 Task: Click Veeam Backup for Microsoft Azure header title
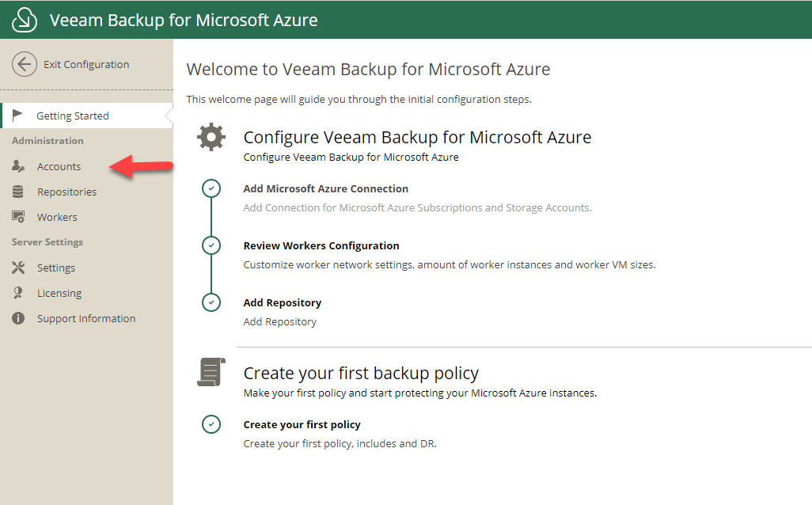click(x=184, y=20)
